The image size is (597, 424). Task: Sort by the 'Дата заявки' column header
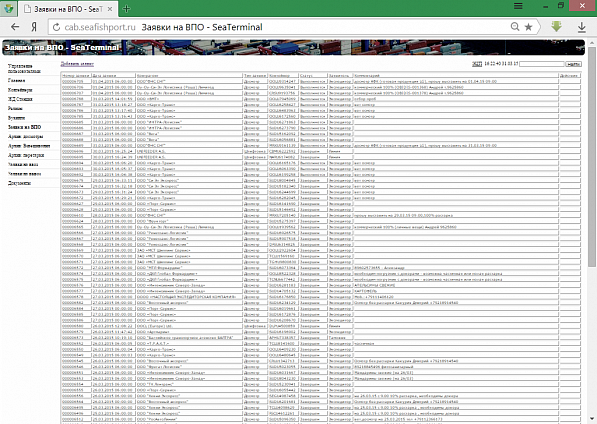(x=113, y=76)
